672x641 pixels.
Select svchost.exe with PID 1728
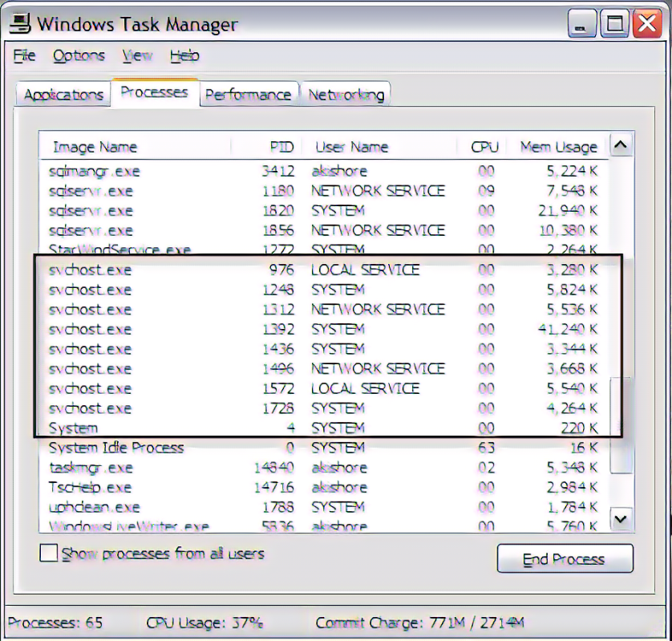tap(323, 408)
